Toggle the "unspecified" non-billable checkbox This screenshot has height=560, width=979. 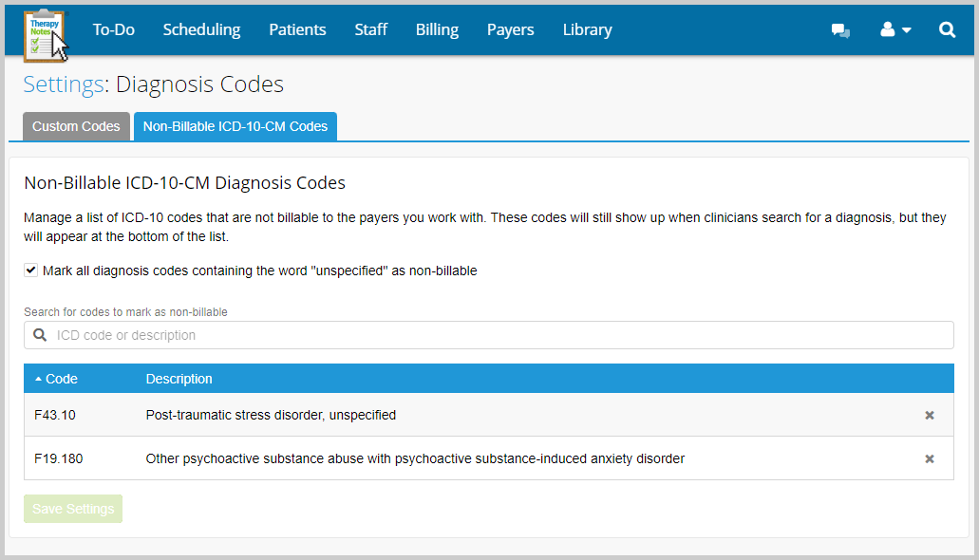point(31,271)
